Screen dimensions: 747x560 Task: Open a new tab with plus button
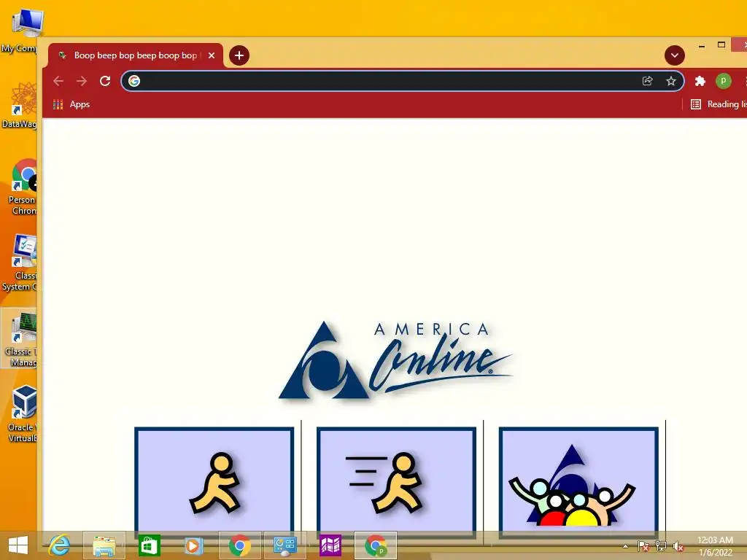coord(239,55)
